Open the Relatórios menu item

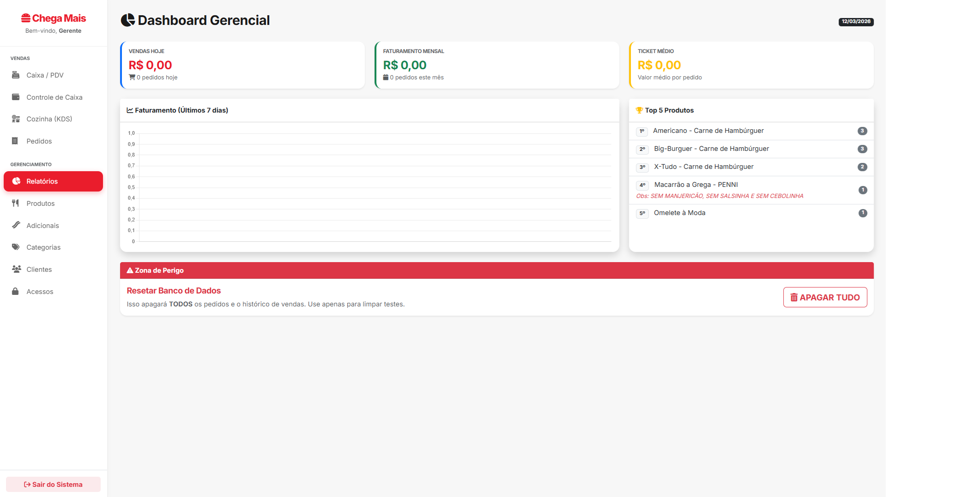[x=53, y=181]
